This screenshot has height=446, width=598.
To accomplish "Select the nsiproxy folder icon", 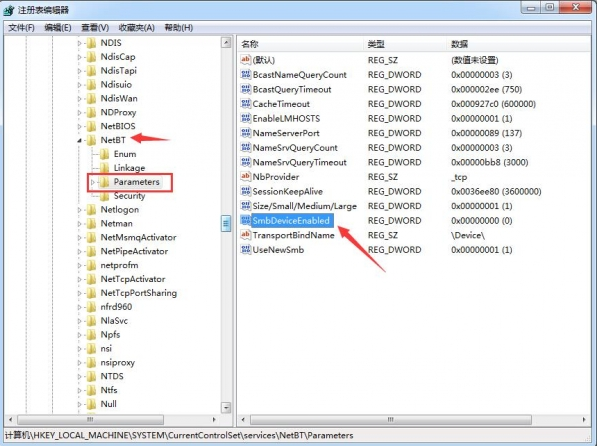I will (92, 362).
